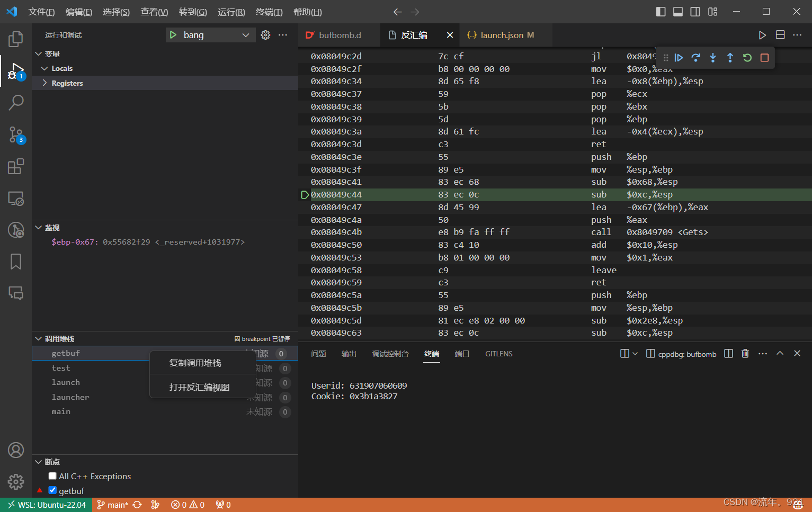Uncheck the getbuf breakpoint checkbox
812x512 pixels.
pyautogui.click(x=52, y=490)
